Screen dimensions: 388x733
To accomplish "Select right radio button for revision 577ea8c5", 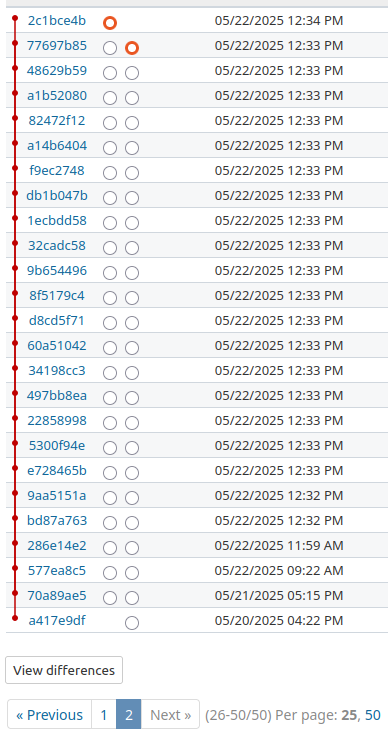I will (x=132, y=573).
